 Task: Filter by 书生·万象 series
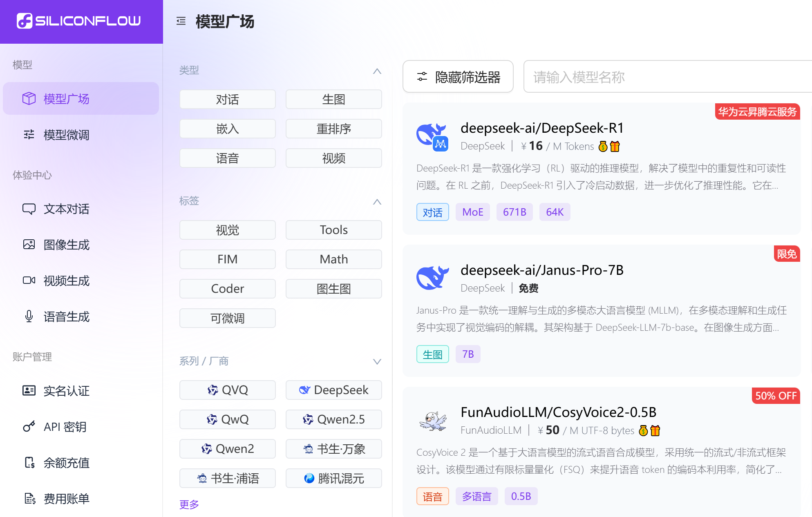(334, 449)
